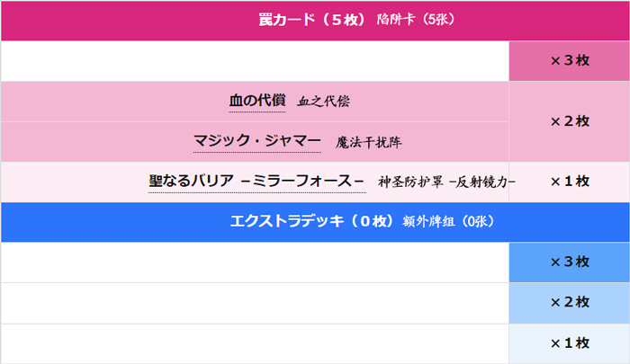This screenshot has height=364, width=630.
Task: Click the Chinese text 血之代偿
Action: coord(323,102)
